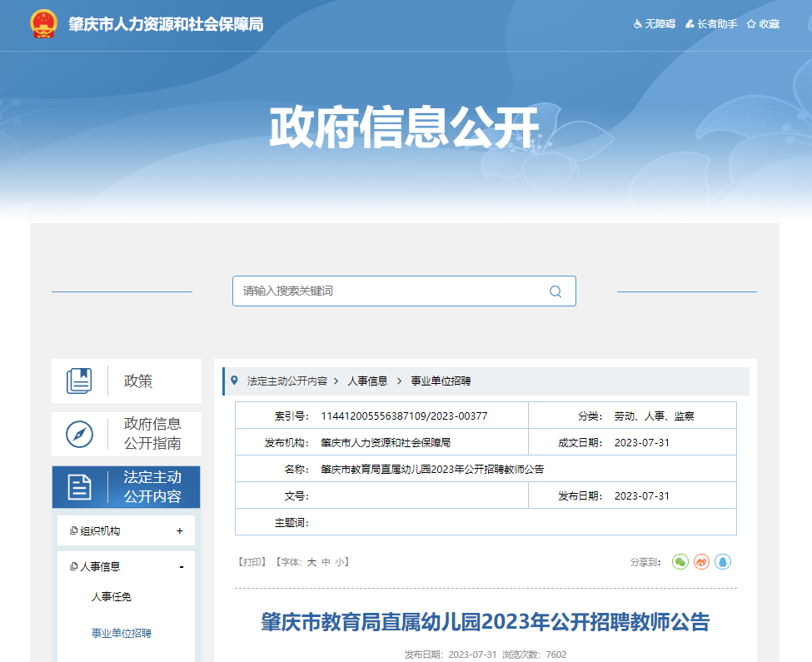Image resolution: width=812 pixels, height=662 pixels.
Task: Expand the 组织机构 plus sign
Action: tap(180, 531)
